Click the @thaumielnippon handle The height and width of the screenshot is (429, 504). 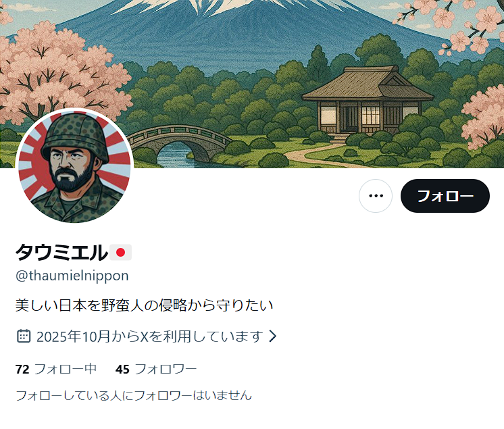tap(72, 276)
